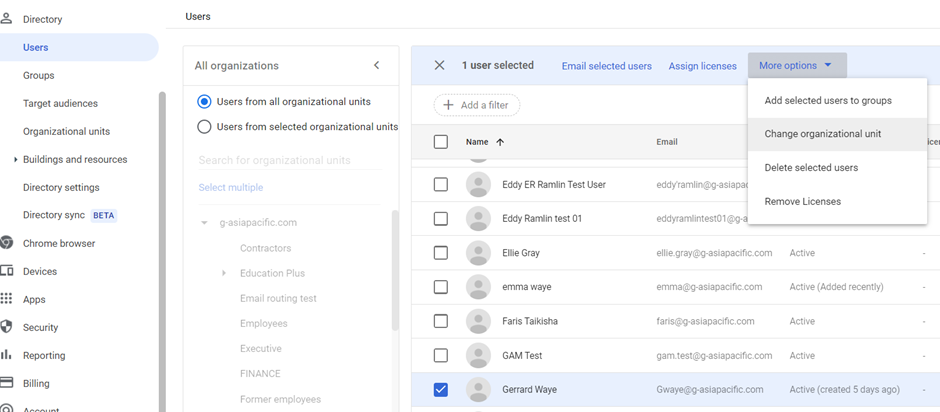Viewport: 940px width, 412px height.
Task: Click the plus icon in Add a filter
Action: (x=448, y=105)
